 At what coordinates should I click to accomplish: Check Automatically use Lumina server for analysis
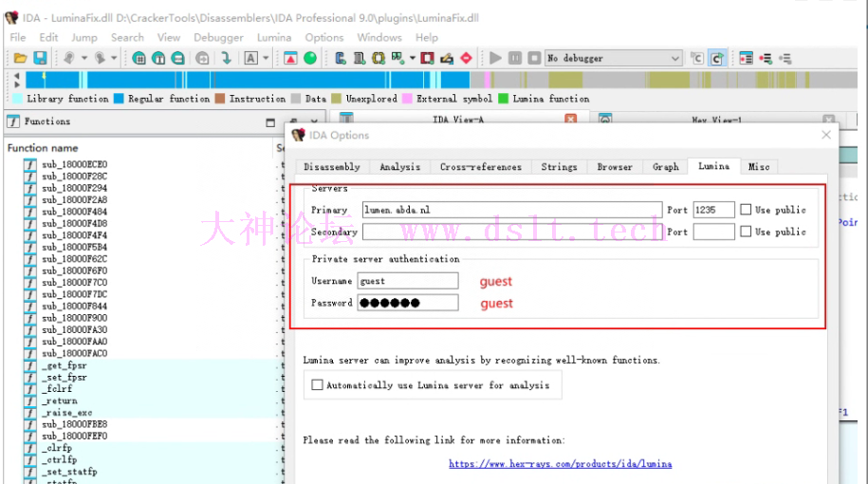pyautogui.click(x=318, y=385)
